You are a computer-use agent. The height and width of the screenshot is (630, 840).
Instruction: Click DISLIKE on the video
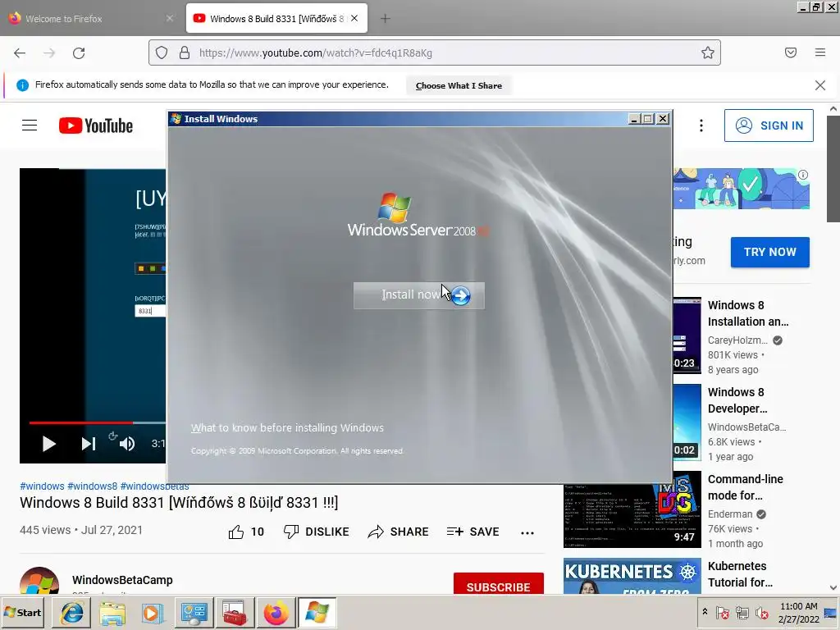pyautogui.click(x=316, y=532)
